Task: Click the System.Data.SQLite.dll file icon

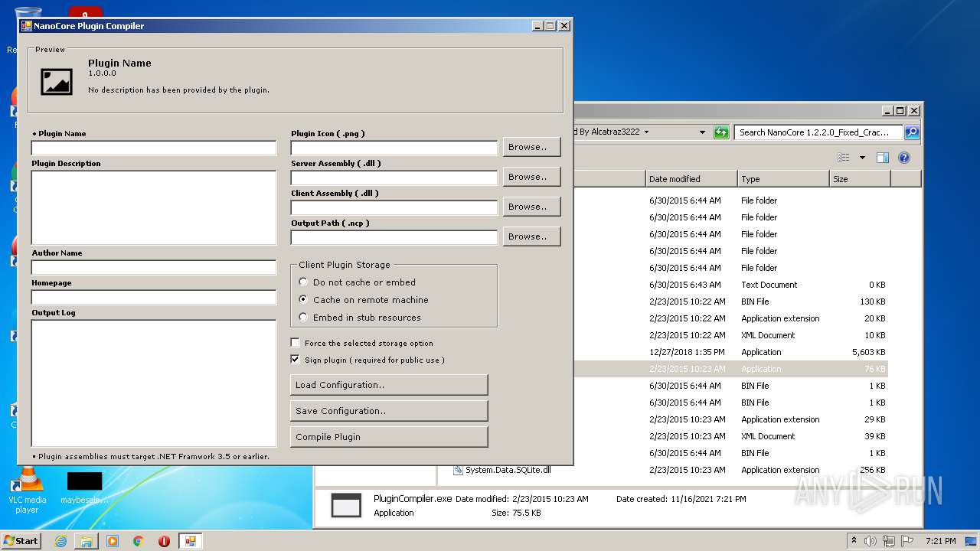Action: point(458,470)
